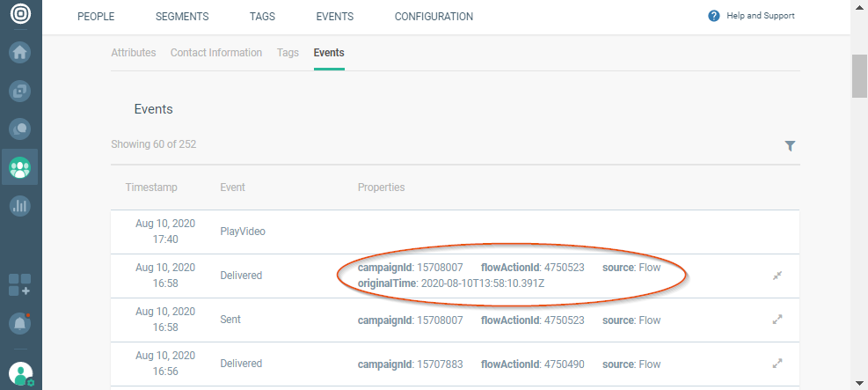Screen dimensions: 868x390
Task: Click the Infobip logo icon
Action: [20, 15]
